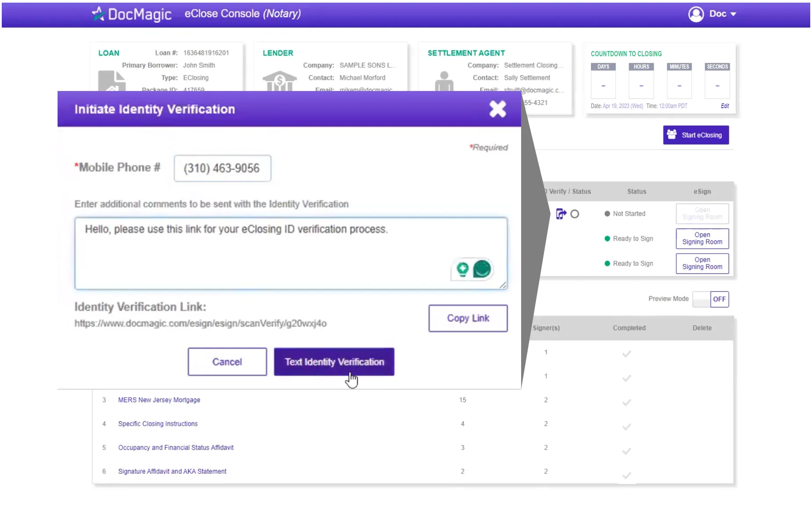Click the green circular grammar assistant icon
Viewport: 812px width, 513px height.
point(482,269)
